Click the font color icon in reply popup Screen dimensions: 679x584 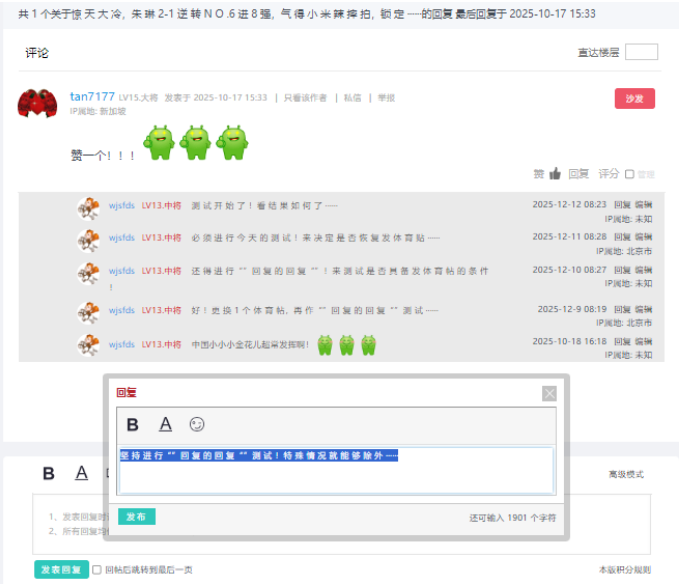coord(166,425)
